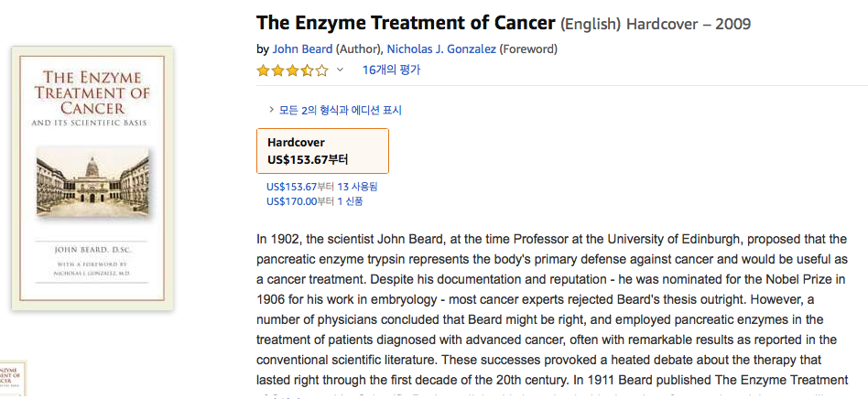The image size is (868, 399).
Task: Select the small cover thumbnail at bottom left
Action: tap(13, 380)
